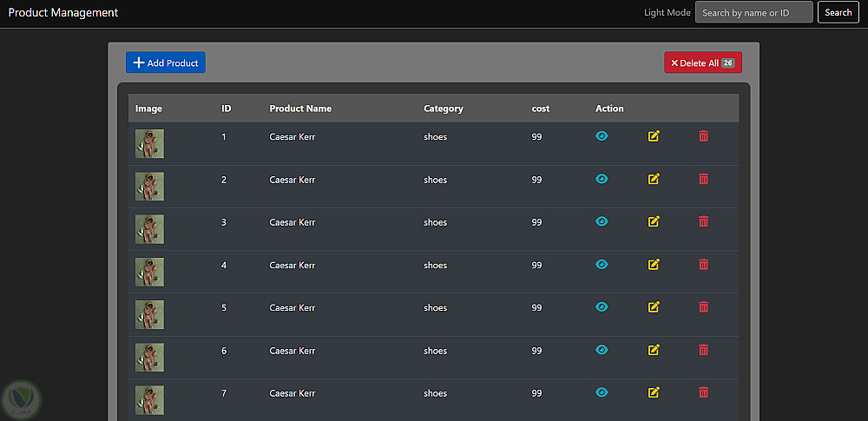Focus the search by name or ID field

coord(753,13)
